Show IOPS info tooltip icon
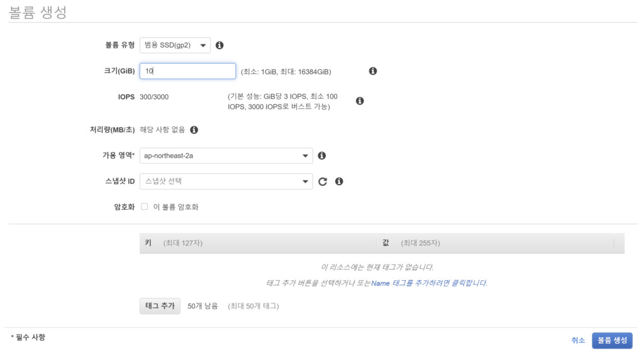This screenshot has height=355, width=644. [360, 101]
